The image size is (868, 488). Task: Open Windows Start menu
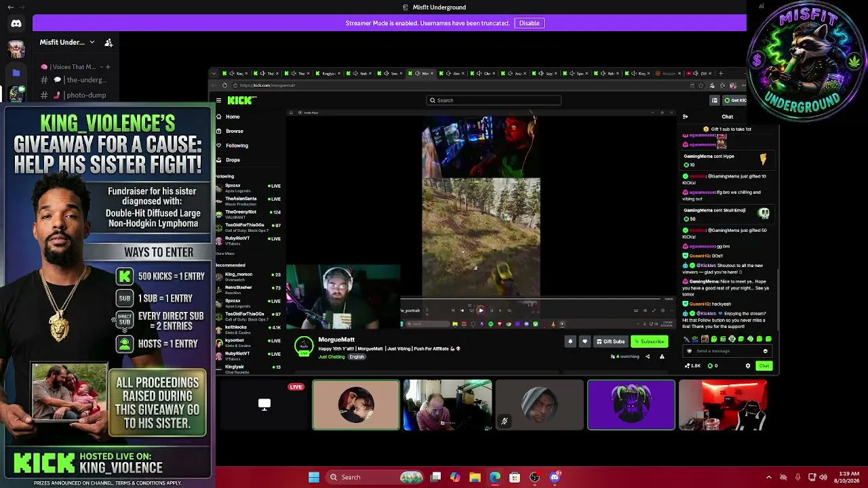point(314,477)
